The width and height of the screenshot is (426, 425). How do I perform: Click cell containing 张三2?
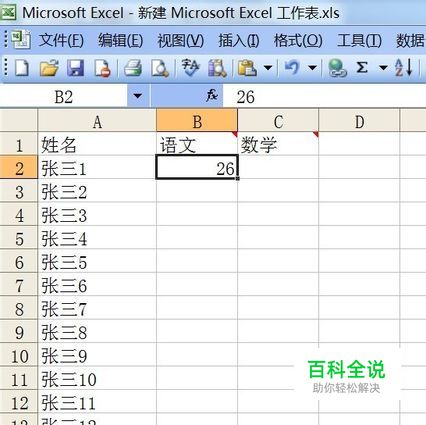[x=97, y=191]
